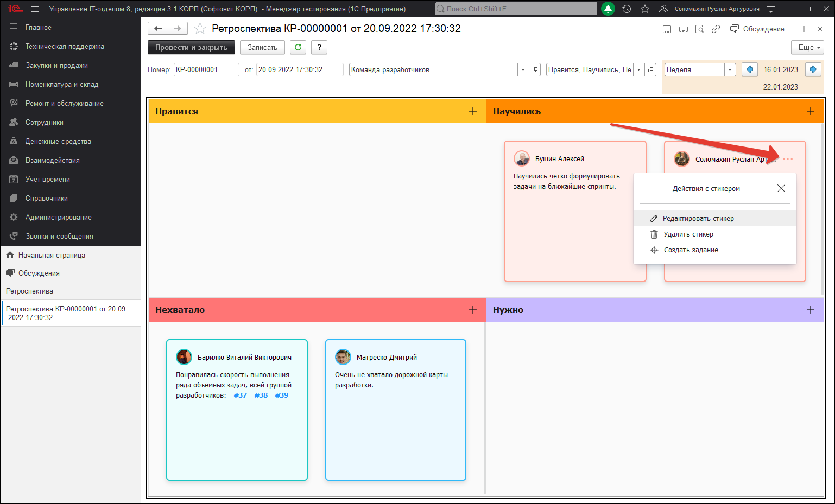Close the sticker actions popup
Image resolution: width=835 pixels, height=504 pixels.
(x=781, y=188)
